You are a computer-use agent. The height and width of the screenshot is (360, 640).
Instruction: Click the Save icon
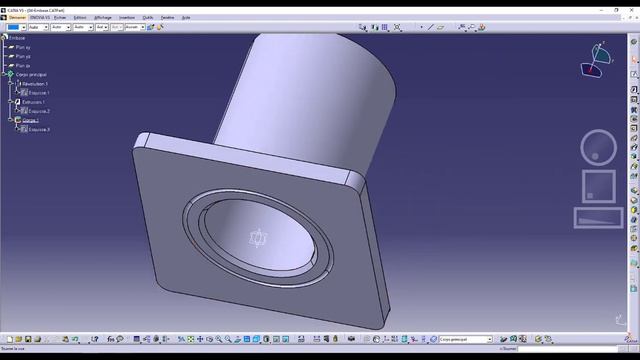tap(28, 339)
